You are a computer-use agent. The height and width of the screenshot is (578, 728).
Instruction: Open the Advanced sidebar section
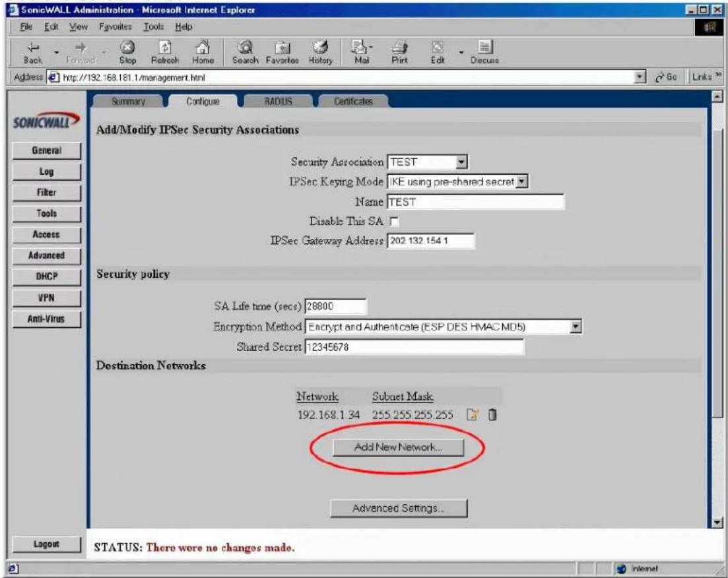pos(46,256)
